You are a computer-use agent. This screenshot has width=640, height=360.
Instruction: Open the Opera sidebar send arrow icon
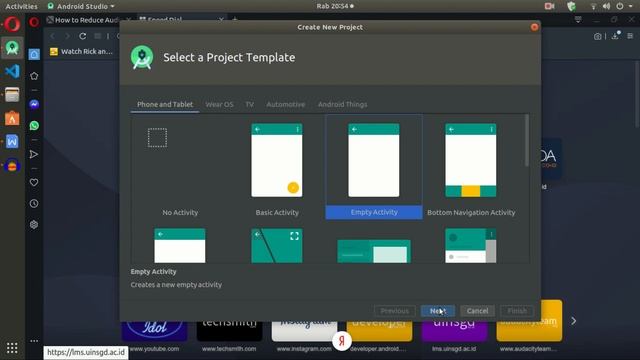coord(34,154)
